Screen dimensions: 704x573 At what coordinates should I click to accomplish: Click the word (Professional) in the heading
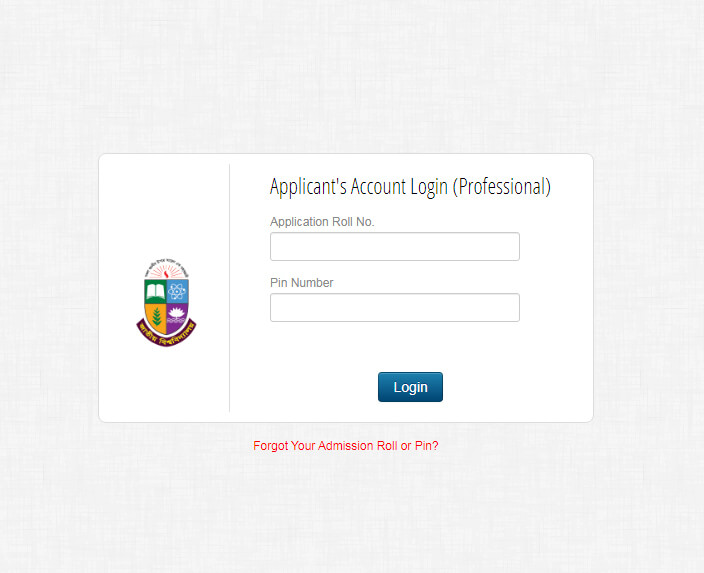pyautogui.click(x=502, y=187)
